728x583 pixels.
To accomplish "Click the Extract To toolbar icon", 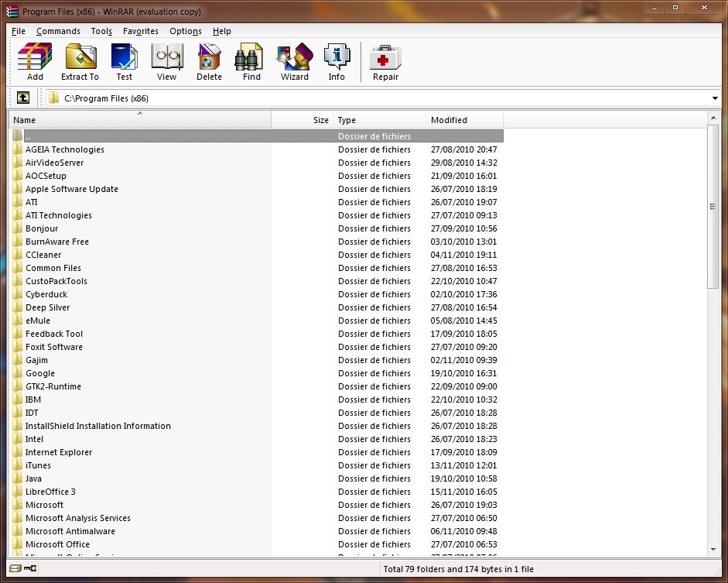I will click(x=80, y=57).
